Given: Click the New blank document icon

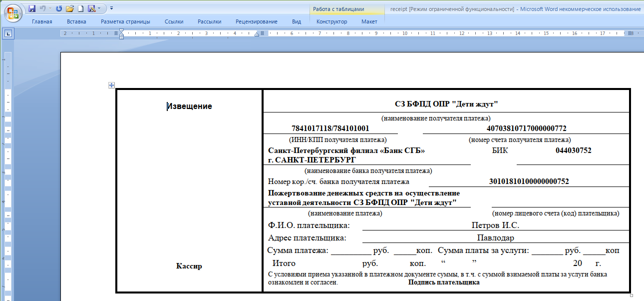Looking at the screenshot, I should coord(80,8).
